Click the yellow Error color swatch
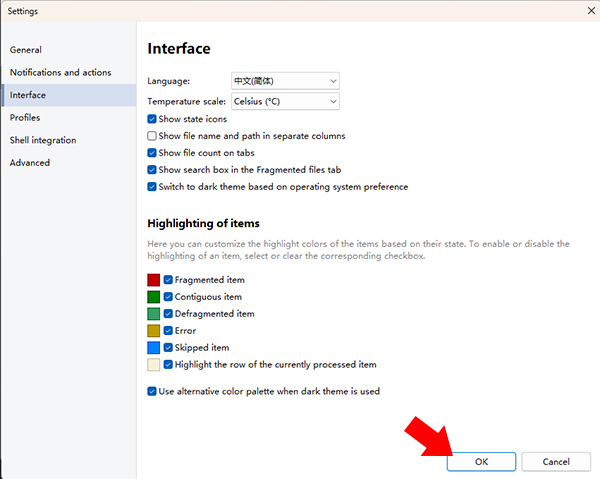The width and height of the screenshot is (600, 479). pos(153,331)
